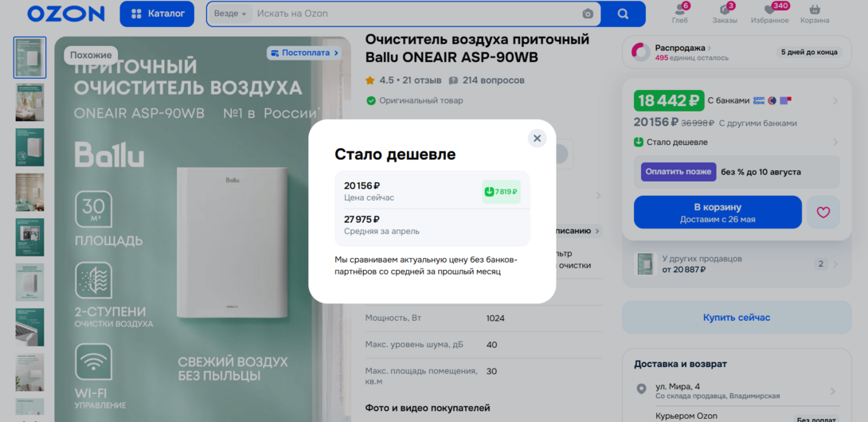Click the camera image search icon

pos(588,14)
